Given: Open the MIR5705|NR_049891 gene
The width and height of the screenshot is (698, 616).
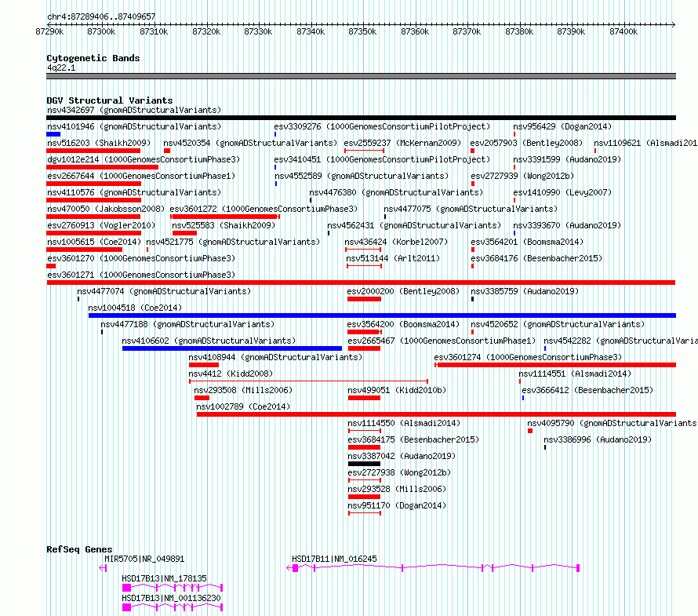Looking at the screenshot, I should coord(144,559).
